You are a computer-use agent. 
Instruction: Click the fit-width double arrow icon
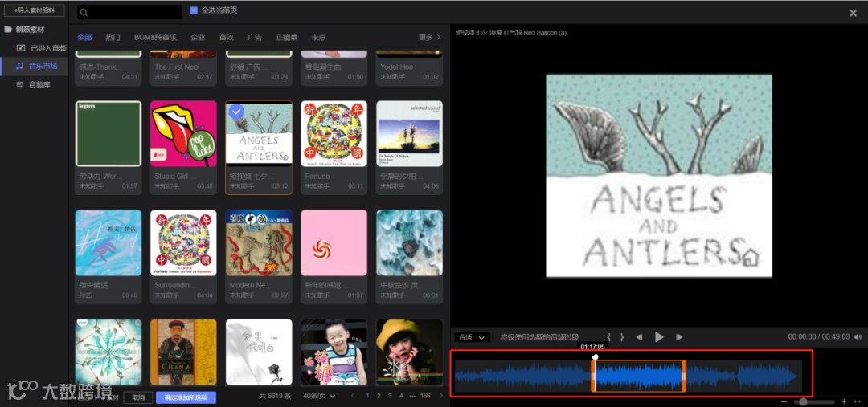(858, 401)
